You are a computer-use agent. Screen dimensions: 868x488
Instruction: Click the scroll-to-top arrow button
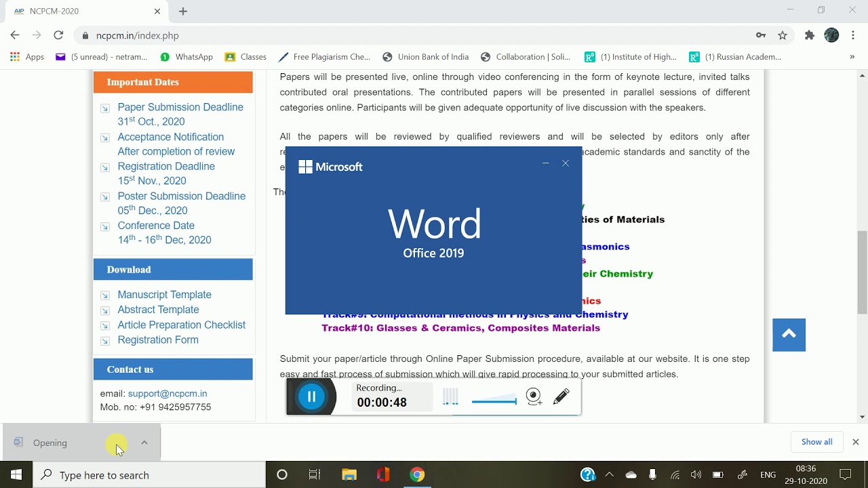click(x=789, y=335)
